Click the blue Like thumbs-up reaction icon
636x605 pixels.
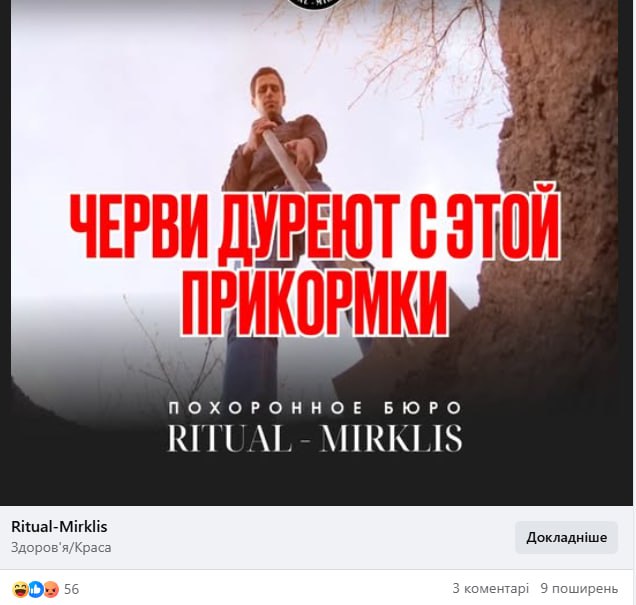click(35, 589)
